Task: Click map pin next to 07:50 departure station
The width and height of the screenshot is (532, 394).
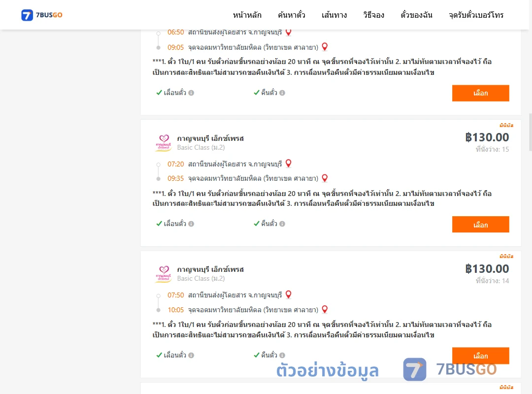Action: coord(288,294)
